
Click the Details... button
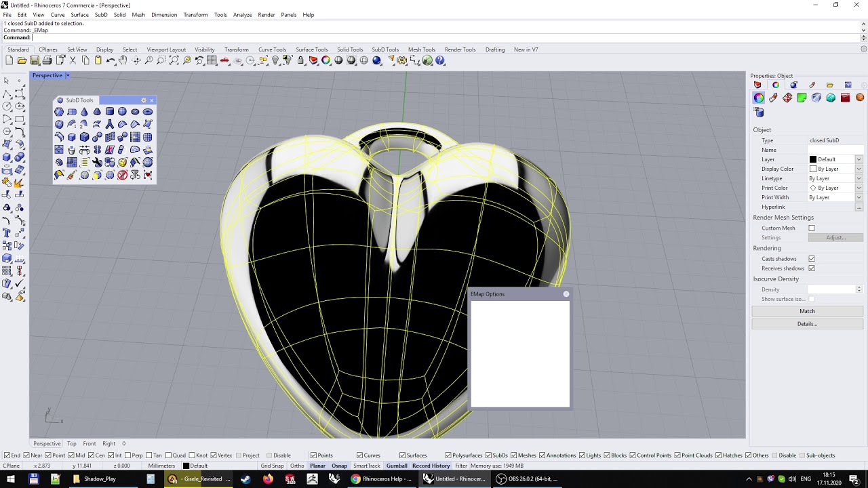coord(807,324)
